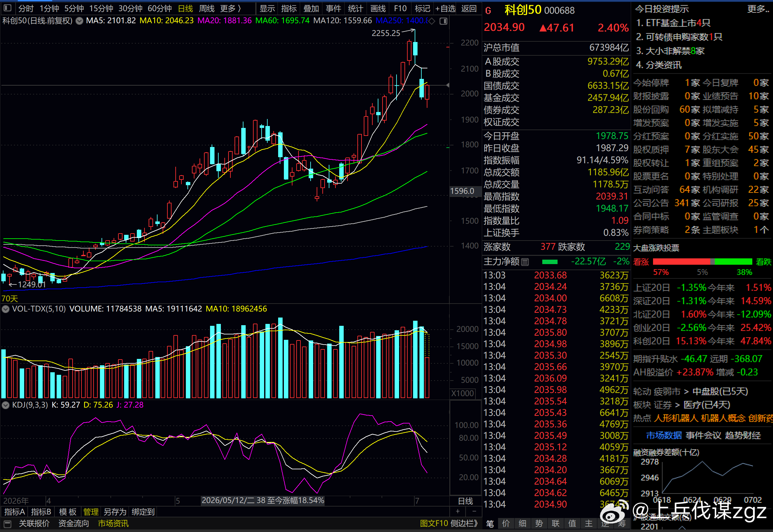This screenshot has width=773, height=532.
Task: Switch to 1分钟 timeframe
Action: point(49,8)
